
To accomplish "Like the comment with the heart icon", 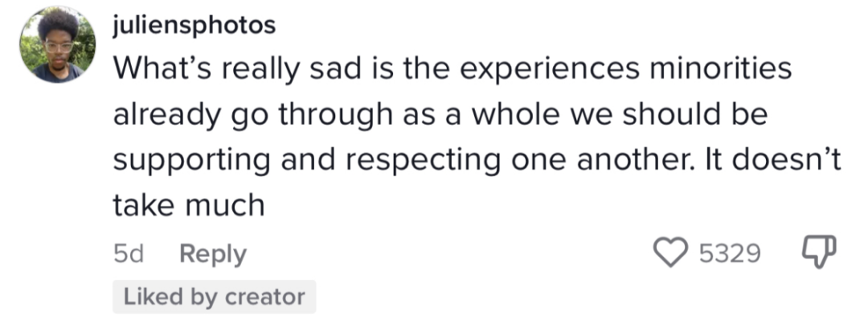I will pyautogui.click(x=671, y=253).
